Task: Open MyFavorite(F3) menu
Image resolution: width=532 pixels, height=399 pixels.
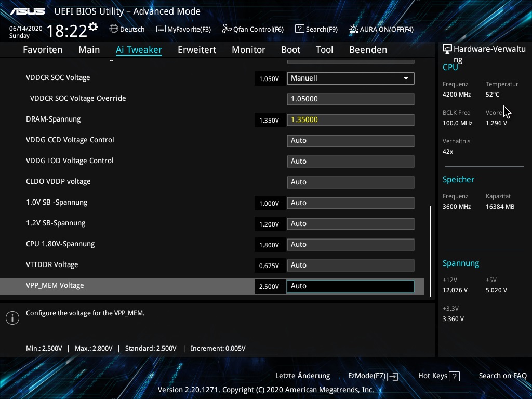Action: tap(183, 29)
